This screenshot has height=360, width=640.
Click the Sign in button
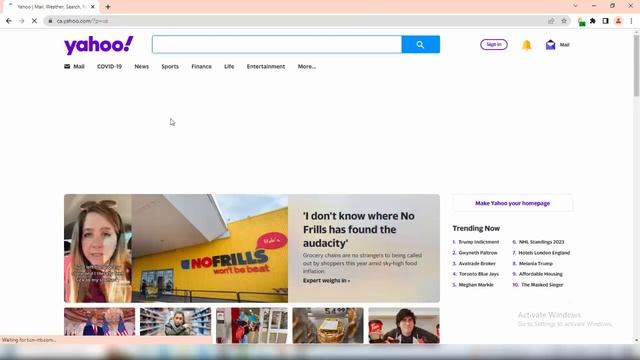494,44
